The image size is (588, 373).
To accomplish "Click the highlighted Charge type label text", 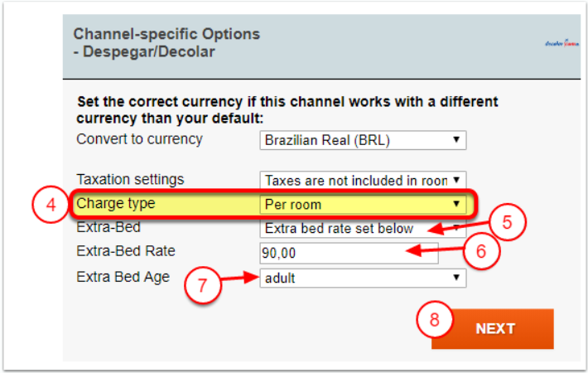I will [x=116, y=203].
